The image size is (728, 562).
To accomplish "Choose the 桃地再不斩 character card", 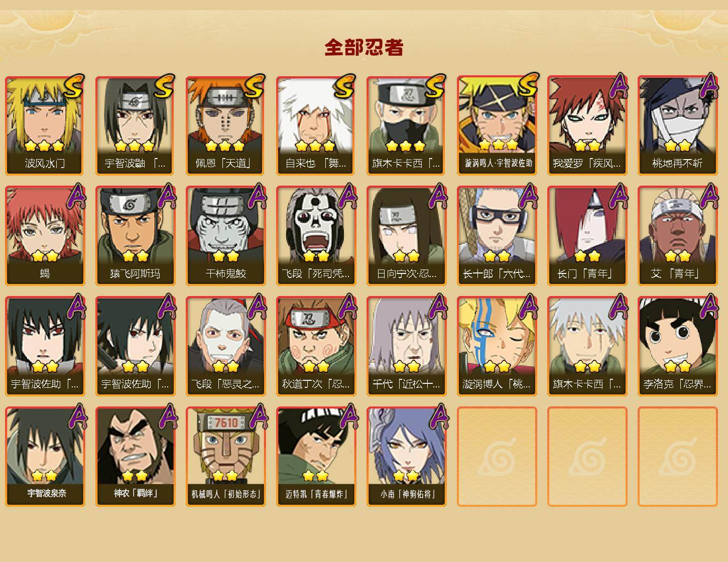I will pyautogui.click(x=678, y=125).
